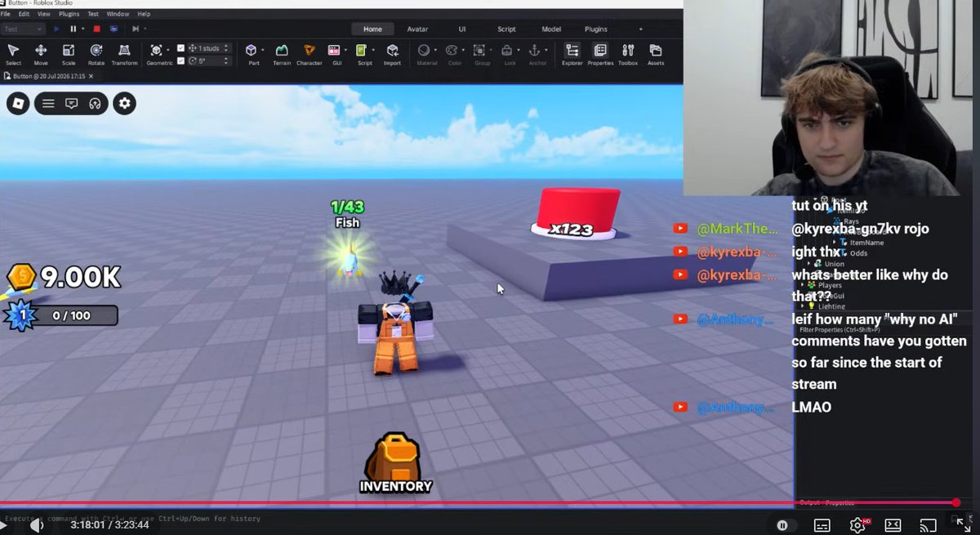Select the Select tool in toolbar
The width and height of the screenshot is (980, 535).
[x=13, y=55]
